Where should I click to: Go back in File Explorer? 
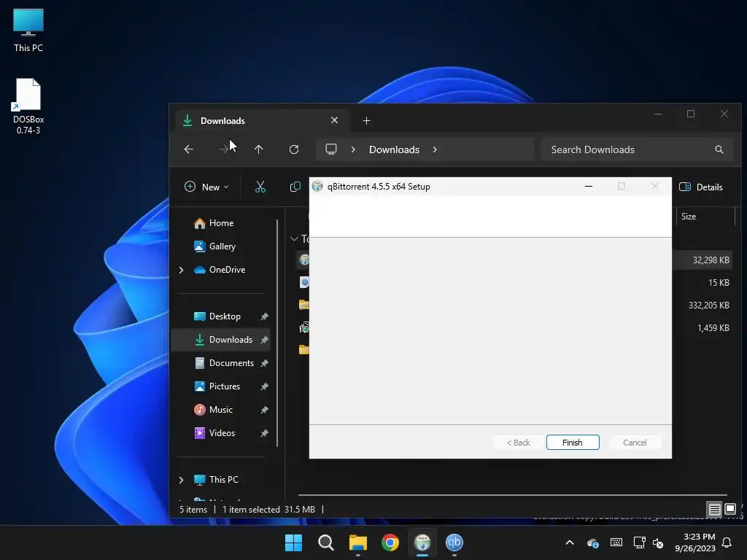tap(189, 149)
